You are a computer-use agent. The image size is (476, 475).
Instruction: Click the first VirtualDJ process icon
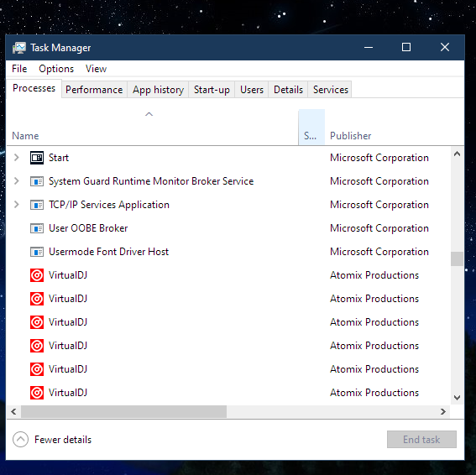point(37,275)
